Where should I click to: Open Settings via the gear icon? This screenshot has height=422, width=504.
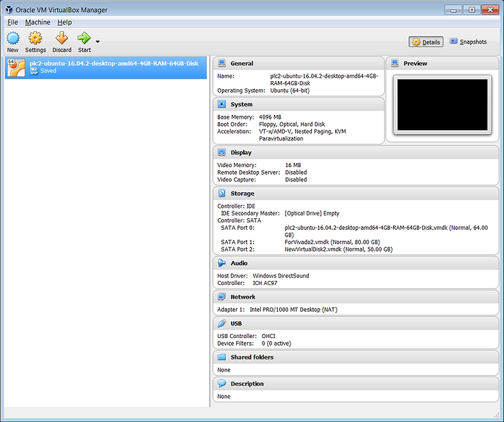35,38
